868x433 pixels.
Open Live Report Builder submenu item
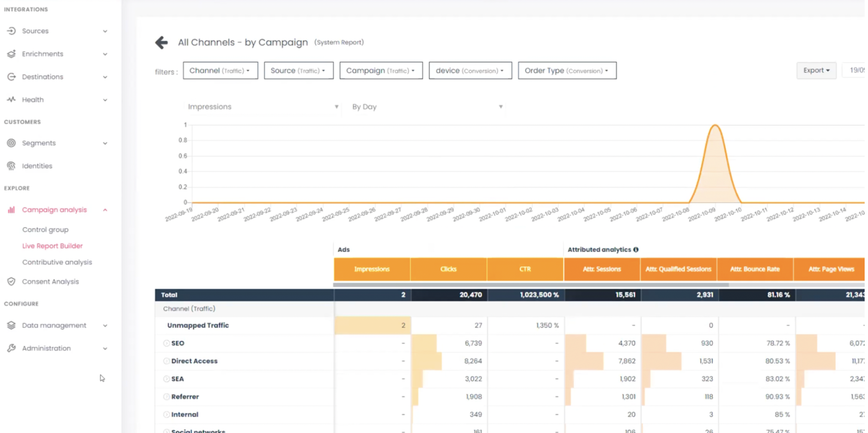pos(53,246)
